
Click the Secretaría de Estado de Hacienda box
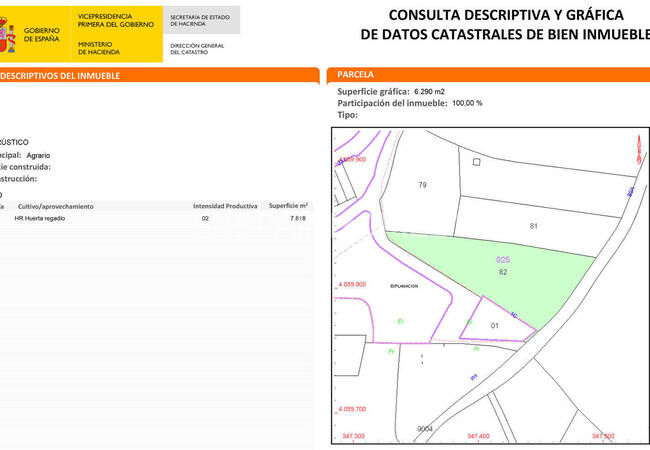click(x=202, y=20)
